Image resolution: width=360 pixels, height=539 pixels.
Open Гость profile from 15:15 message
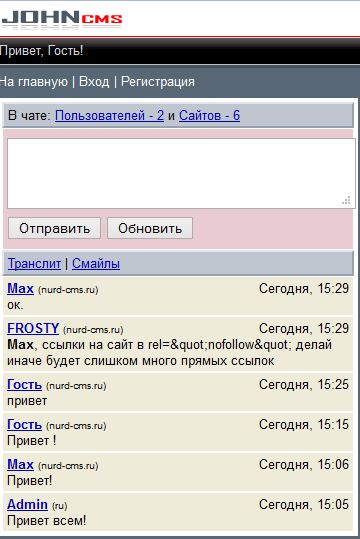(x=24, y=425)
